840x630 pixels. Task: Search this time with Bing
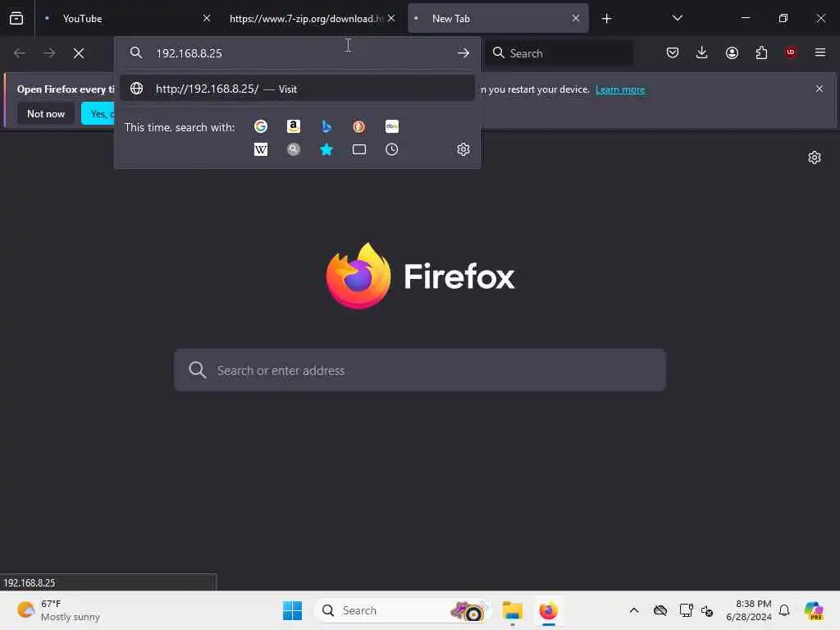click(326, 126)
